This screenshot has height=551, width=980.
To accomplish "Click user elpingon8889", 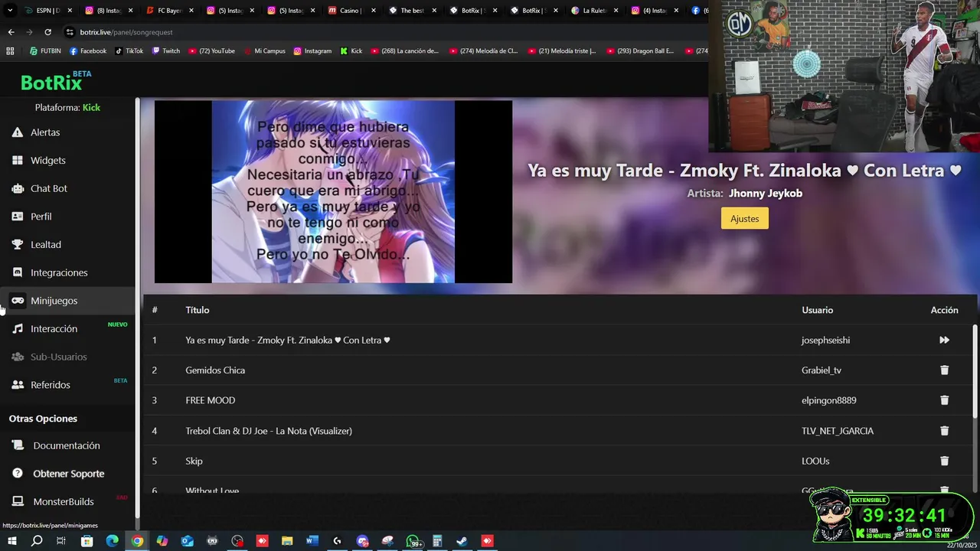I will tap(829, 400).
